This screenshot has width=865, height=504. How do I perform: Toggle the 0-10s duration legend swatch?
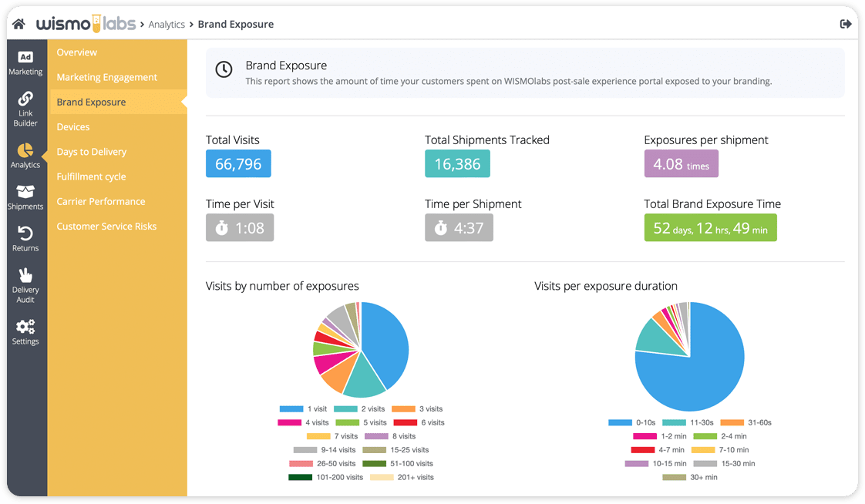coord(620,423)
